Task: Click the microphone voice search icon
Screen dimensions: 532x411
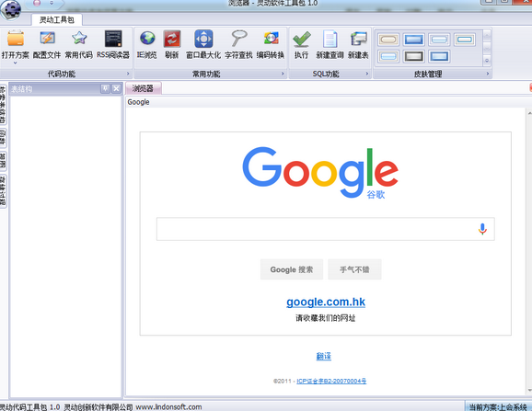Action: click(482, 229)
